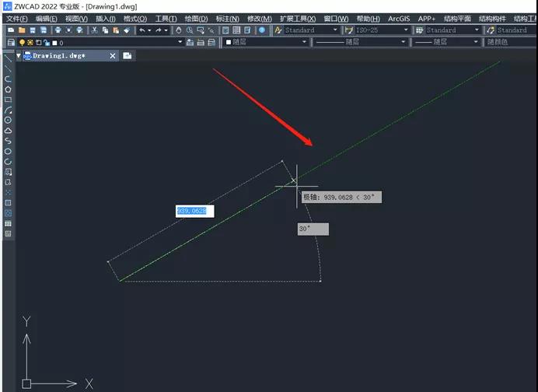The width and height of the screenshot is (538, 392).
Task: Select the Polygon draw tool
Action: tap(8, 89)
